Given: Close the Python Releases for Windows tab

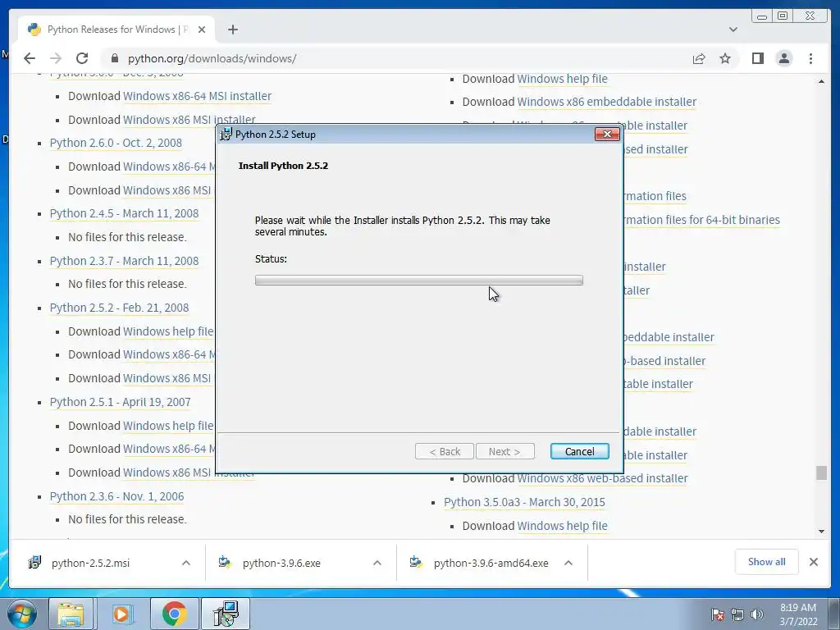Looking at the screenshot, I should [202, 30].
